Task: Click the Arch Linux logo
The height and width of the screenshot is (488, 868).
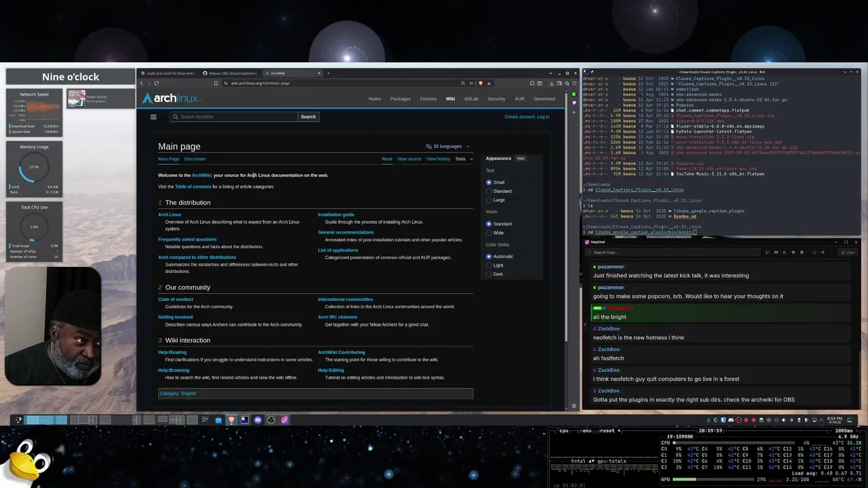Action: (170, 98)
